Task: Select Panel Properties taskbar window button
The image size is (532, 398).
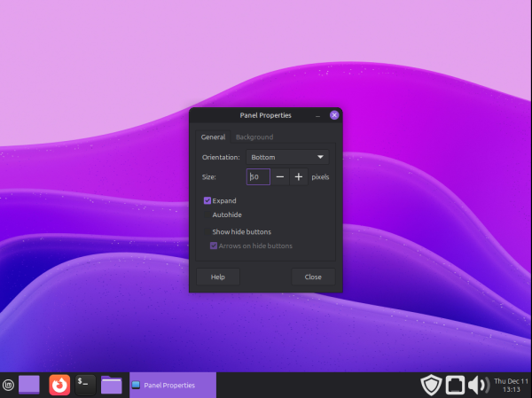Action: (x=173, y=385)
